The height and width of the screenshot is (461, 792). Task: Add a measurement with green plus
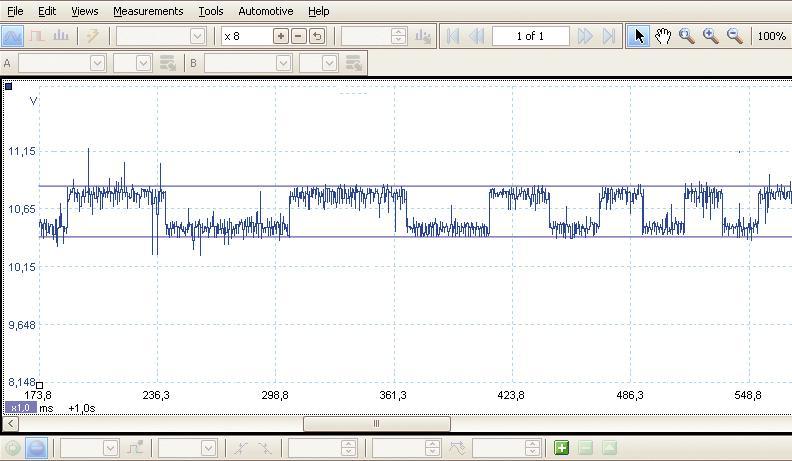pos(561,448)
